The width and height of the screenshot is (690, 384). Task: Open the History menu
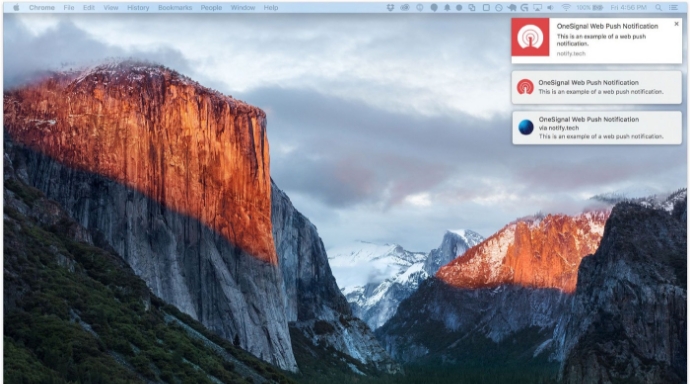coord(138,7)
